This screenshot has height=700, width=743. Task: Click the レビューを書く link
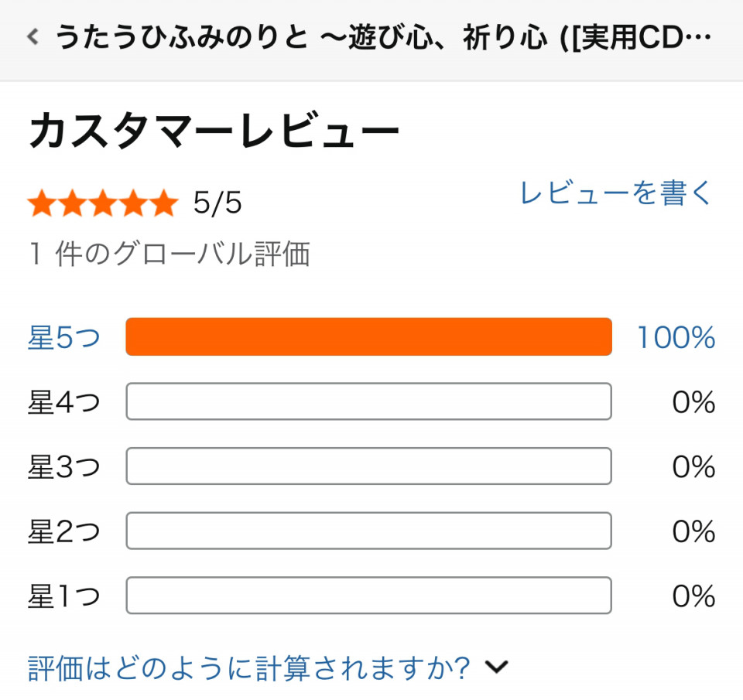point(615,193)
